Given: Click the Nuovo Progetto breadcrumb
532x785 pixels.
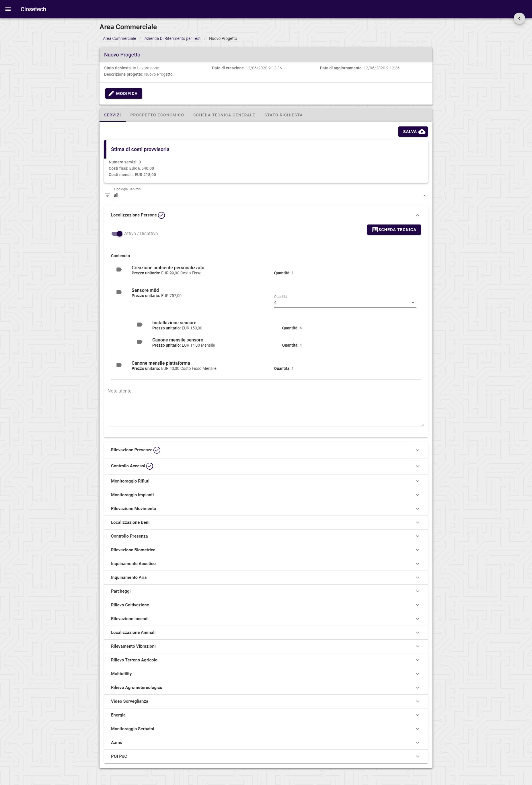Looking at the screenshot, I should [223, 38].
